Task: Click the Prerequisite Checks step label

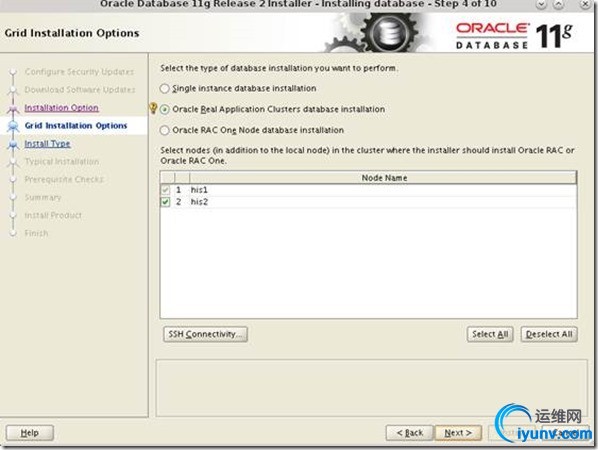Action: coord(64,179)
